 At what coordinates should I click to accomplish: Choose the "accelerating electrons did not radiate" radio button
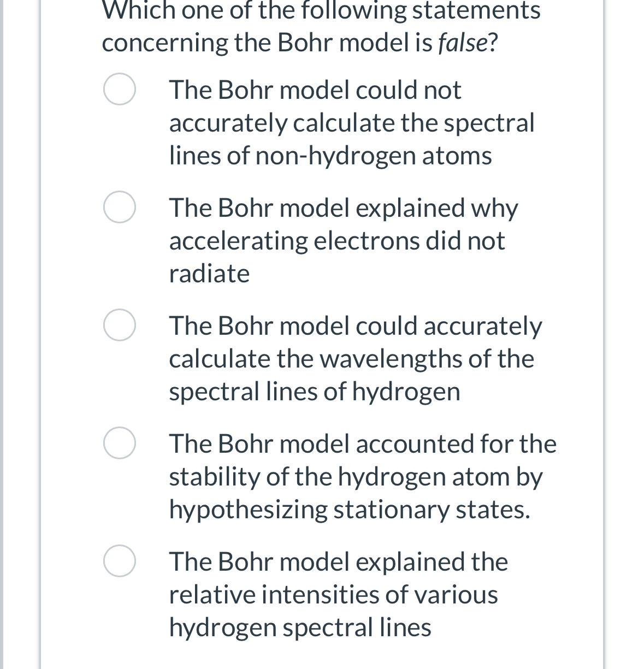[x=120, y=208]
